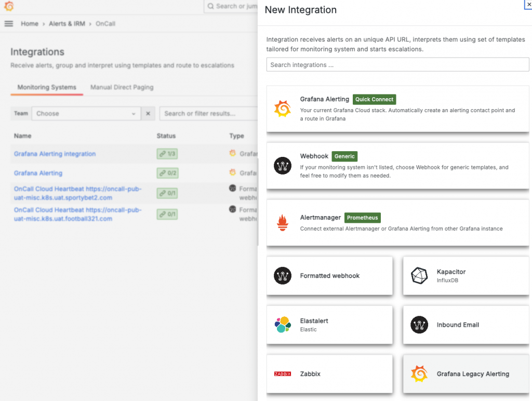Open the Team Choose dropdown

pos(86,113)
